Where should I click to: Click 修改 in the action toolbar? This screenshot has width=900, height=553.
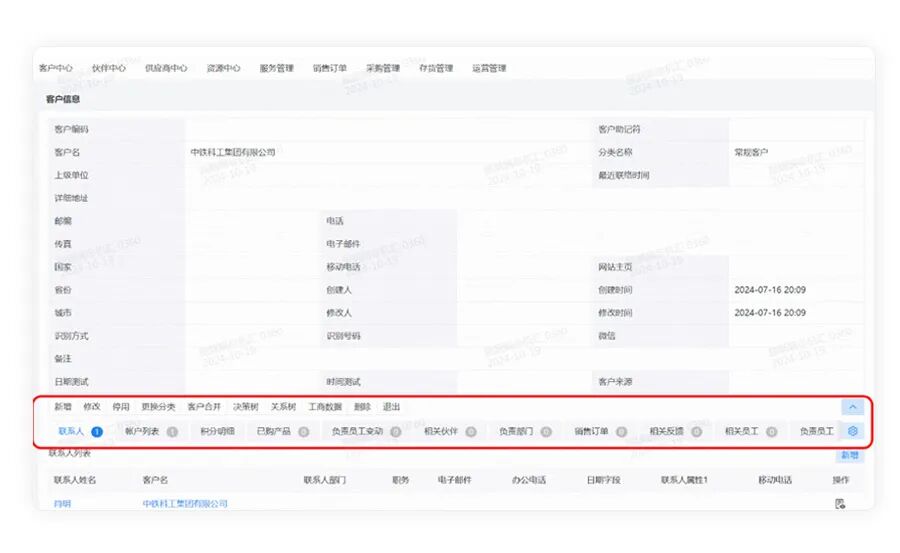tap(92, 407)
